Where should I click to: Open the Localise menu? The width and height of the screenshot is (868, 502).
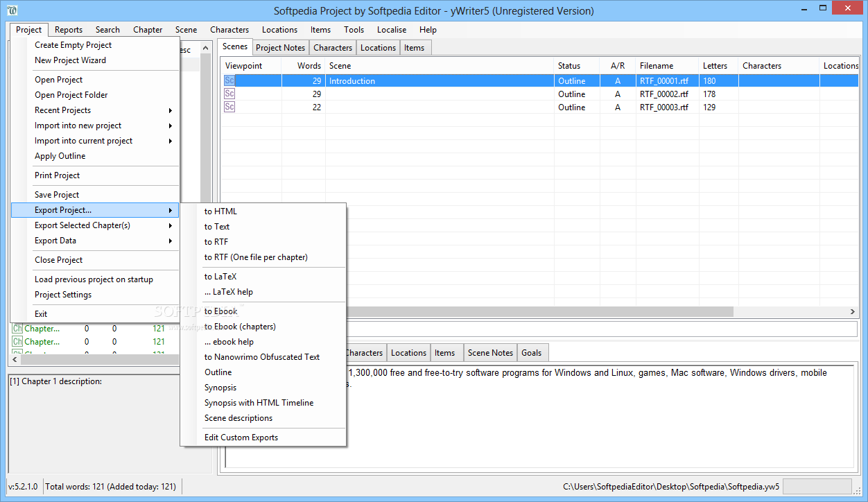pyautogui.click(x=392, y=30)
